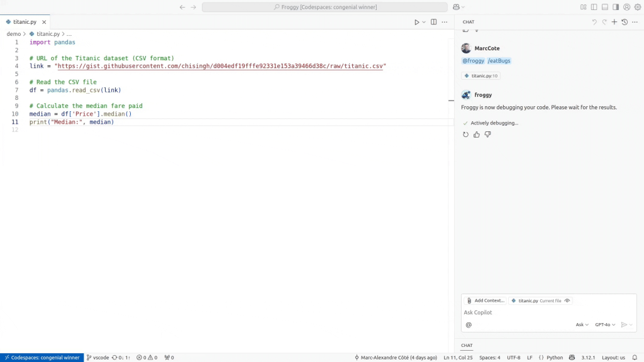Viewport: 644px width, 362px height.
Task: Click the Add Context... button
Action: (x=485, y=301)
